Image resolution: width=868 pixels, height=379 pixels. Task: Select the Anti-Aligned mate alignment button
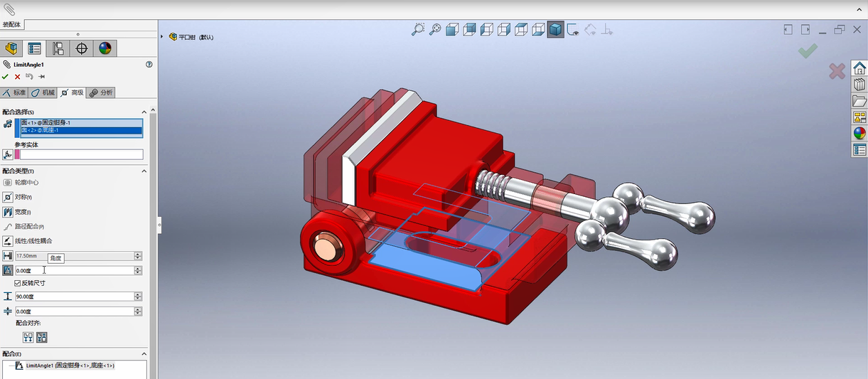41,338
